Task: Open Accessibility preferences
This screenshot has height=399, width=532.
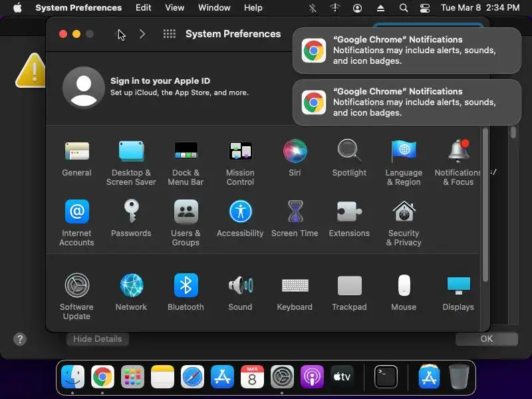Action: 240,219
